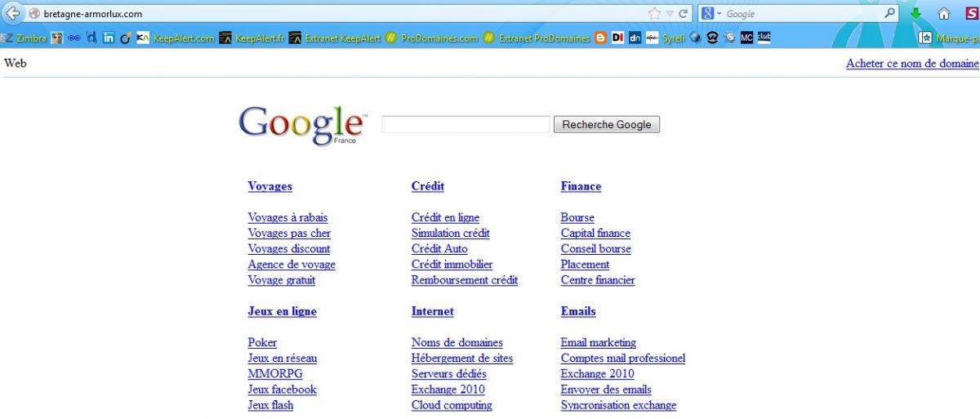The width and height of the screenshot is (980, 419).
Task: Click the Google France logo
Action: pyautogui.click(x=301, y=125)
